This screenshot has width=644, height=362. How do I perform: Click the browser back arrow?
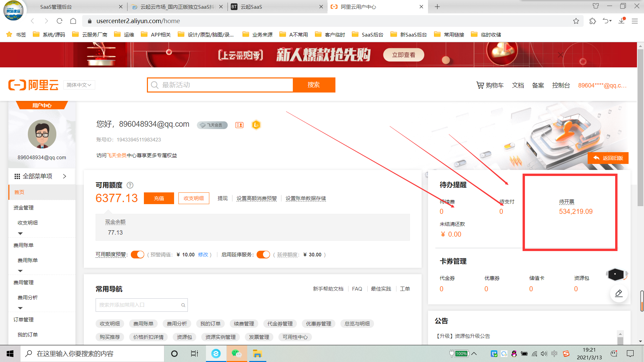coord(33,21)
